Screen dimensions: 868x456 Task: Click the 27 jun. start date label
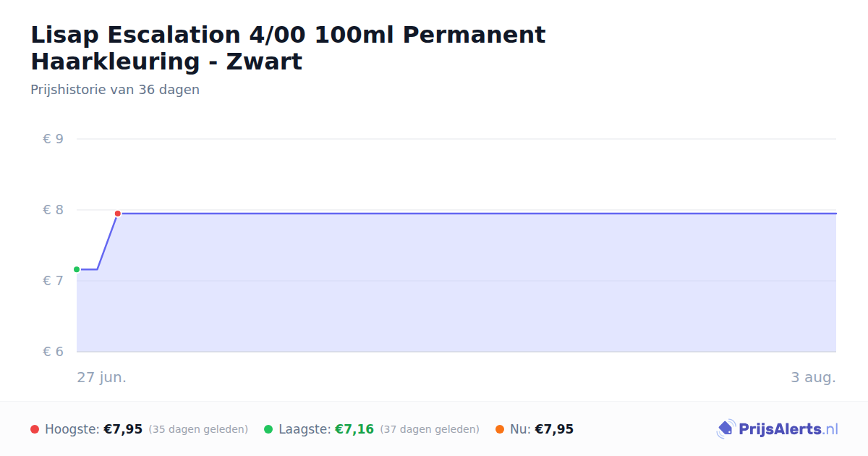click(102, 377)
